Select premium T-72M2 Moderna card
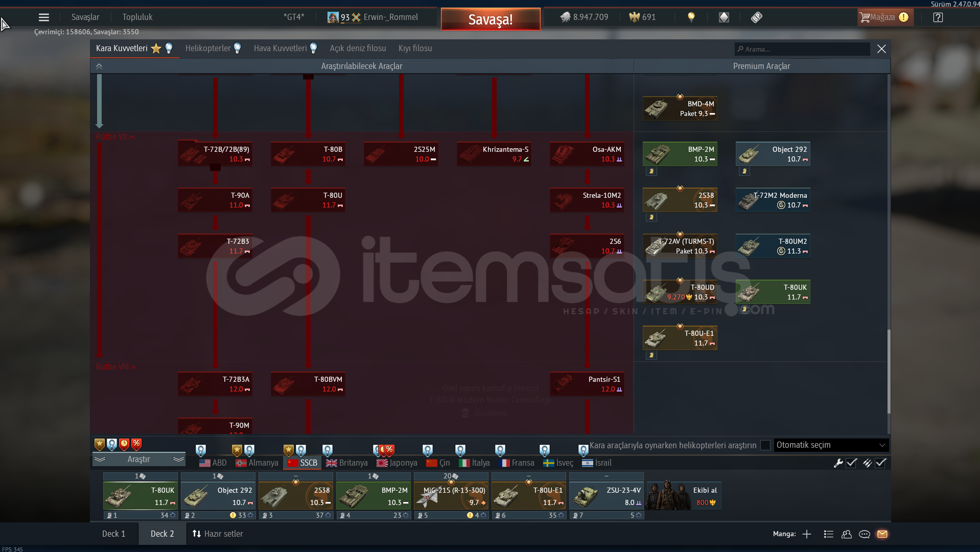The width and height of the screenshot is (980, 552). click(x=773, y=200)
